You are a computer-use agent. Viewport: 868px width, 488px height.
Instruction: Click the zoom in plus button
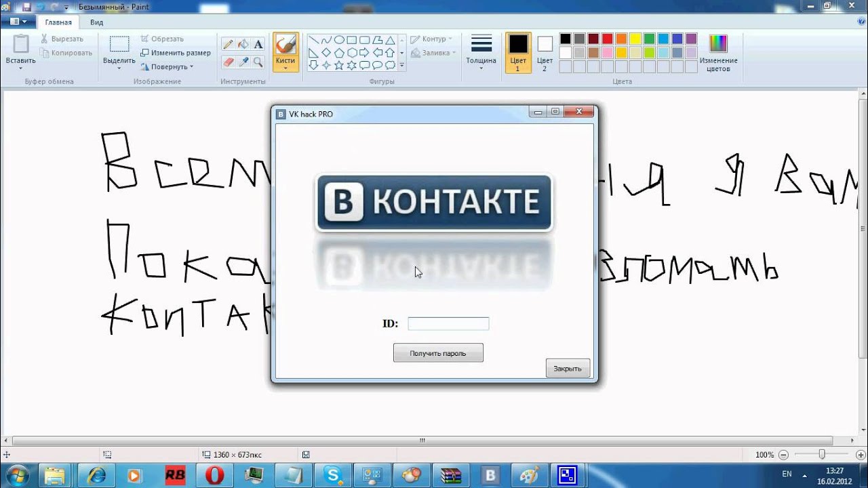click(859, 455)
